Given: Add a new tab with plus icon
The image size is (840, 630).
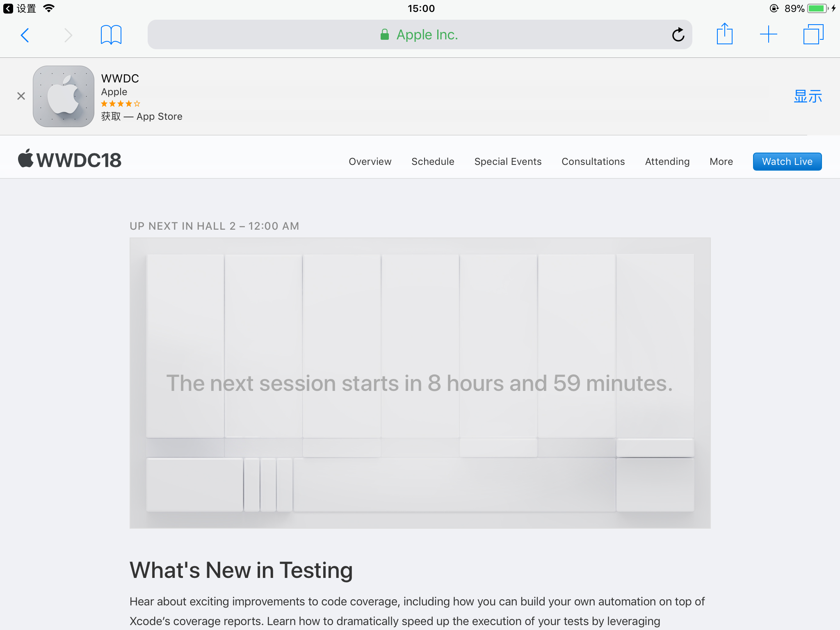Looking at the screenshot, I should pos(768,34).
